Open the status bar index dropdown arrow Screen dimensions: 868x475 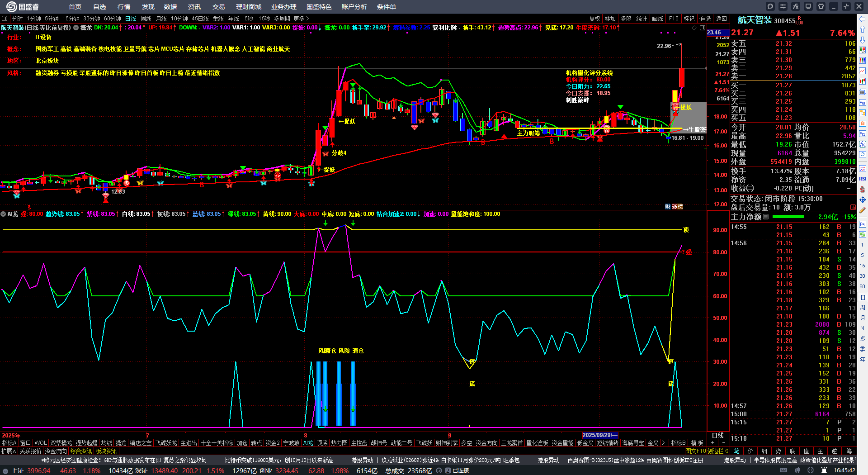(x=5, y=470)
